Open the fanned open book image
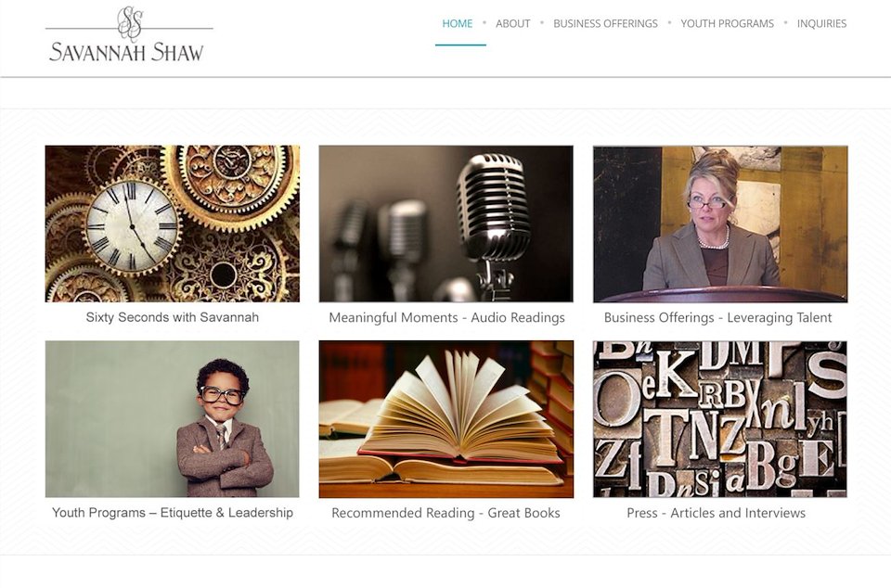 (x=446, y=419)
